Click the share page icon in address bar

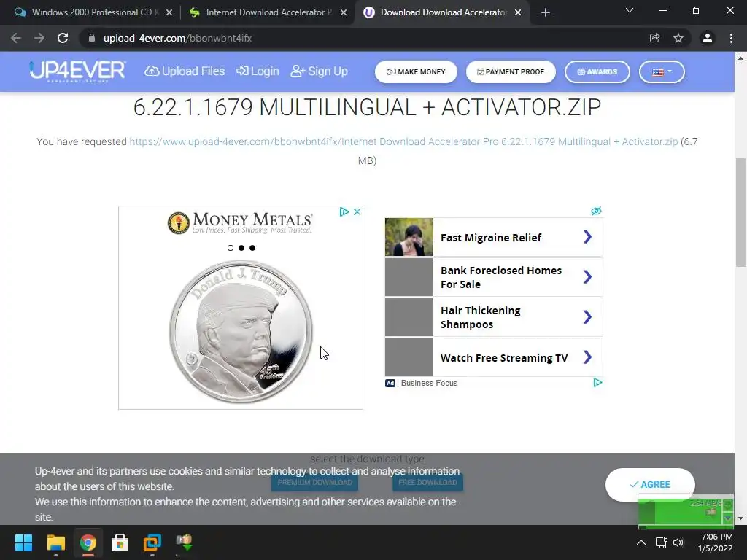click(x=654, y=38)
